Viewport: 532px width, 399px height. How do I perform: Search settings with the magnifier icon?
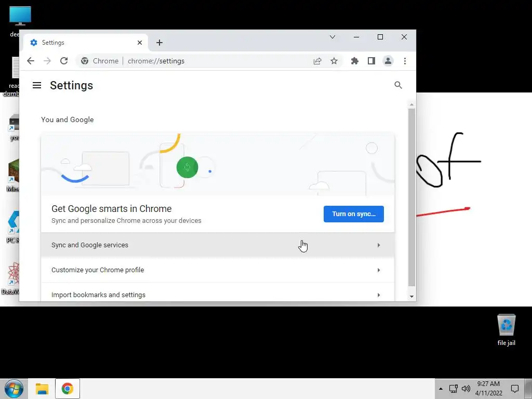pyautogui.click(x=398, y=85)
